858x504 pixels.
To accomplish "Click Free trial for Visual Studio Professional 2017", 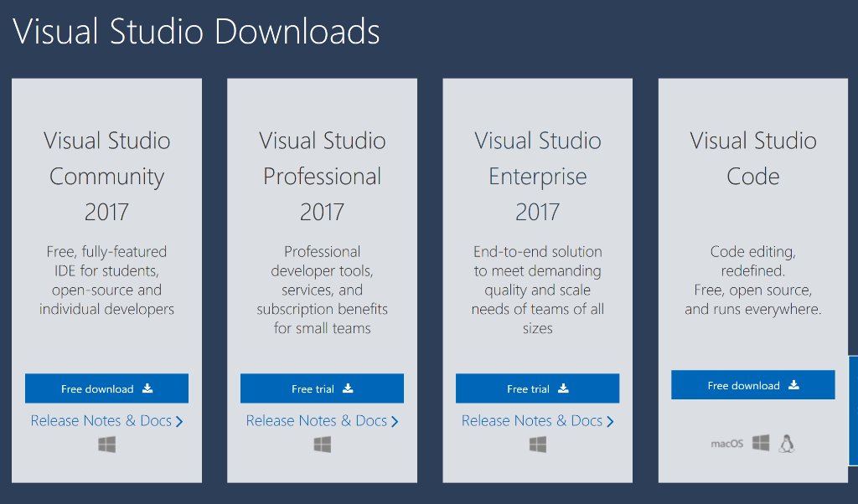I will tap(322, 388).
